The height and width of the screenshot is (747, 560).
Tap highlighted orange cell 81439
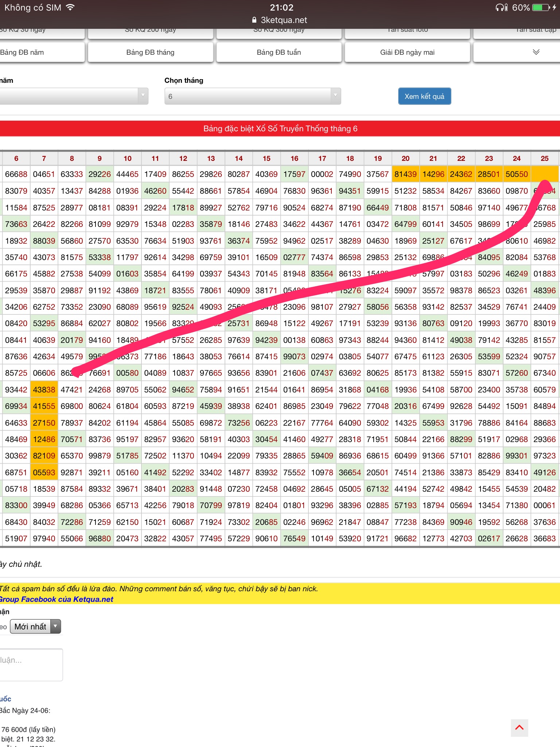(x=405, y=174)
